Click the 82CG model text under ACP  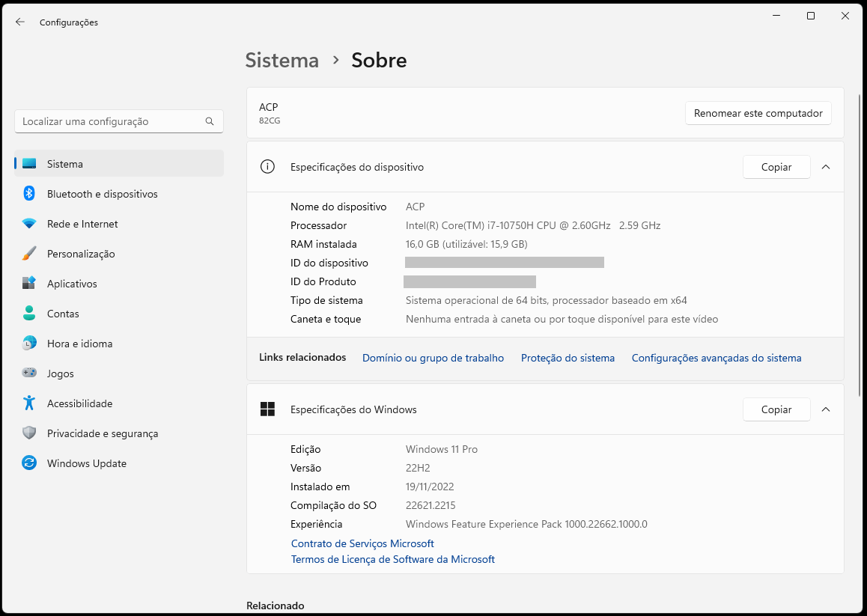[270, 121]
